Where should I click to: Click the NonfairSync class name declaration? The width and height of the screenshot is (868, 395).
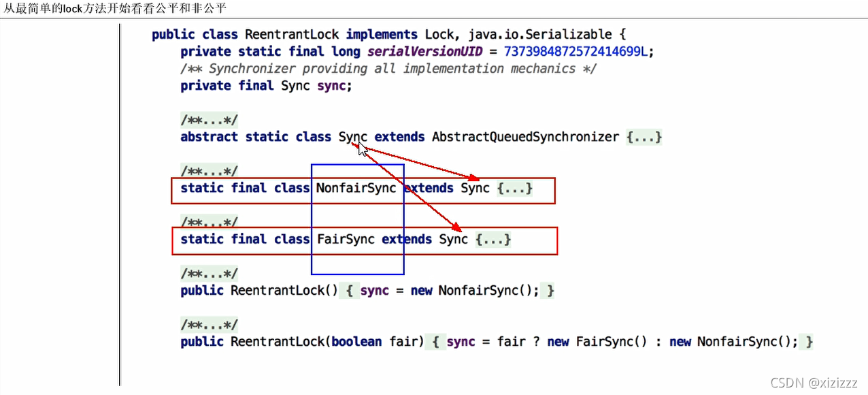pyautogui.click(x=356, y=188)
